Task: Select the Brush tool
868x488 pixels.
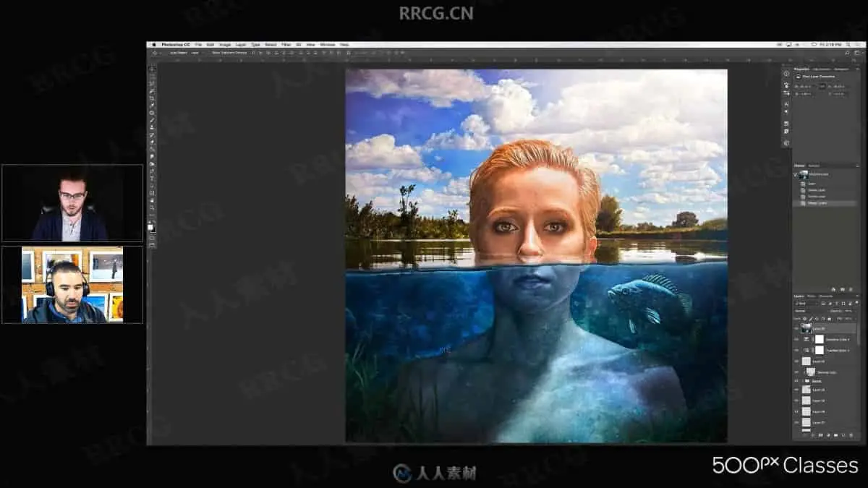Action: pyautogui.click(x=152, y=121)
